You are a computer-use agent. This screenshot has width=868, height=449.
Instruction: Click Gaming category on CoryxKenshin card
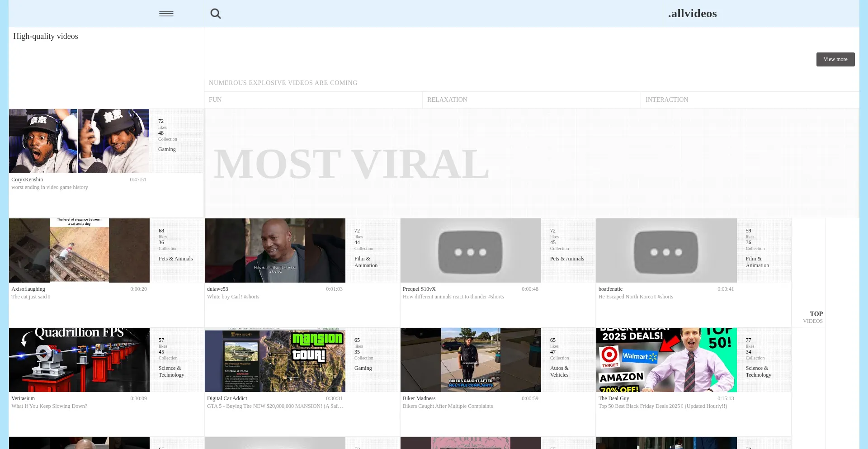click(x=167, y=149)
